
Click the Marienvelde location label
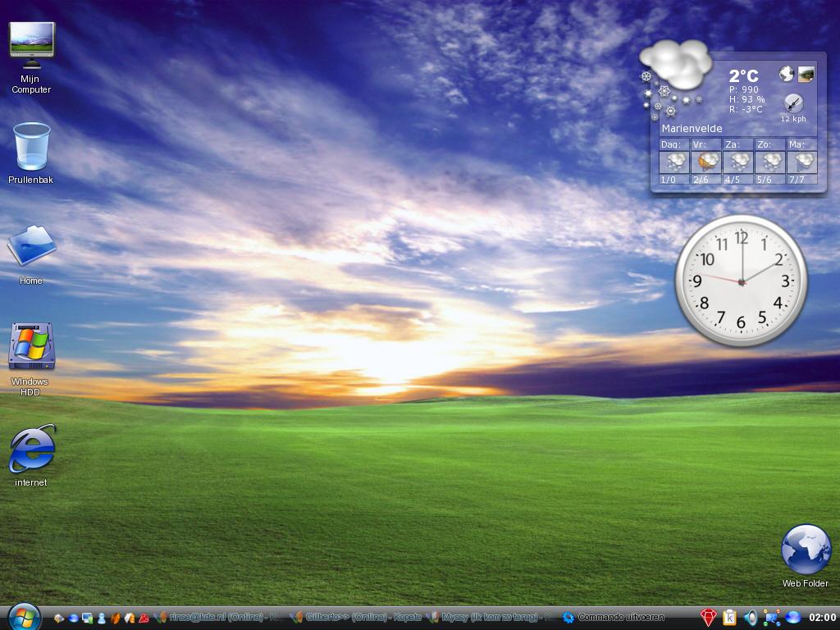(x=692, y=129)
